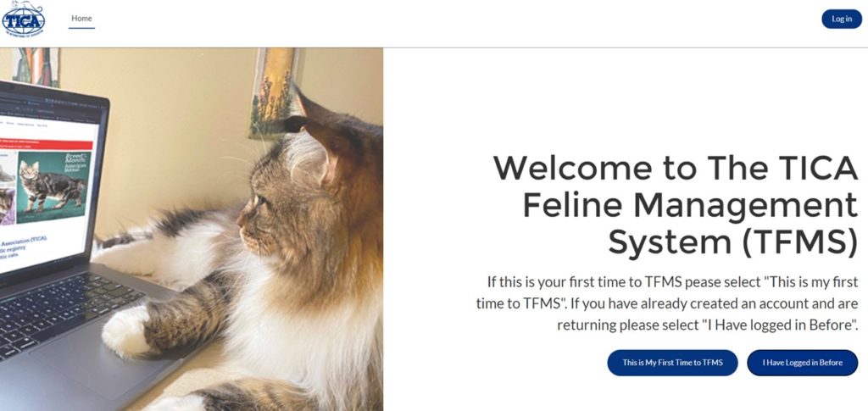Select This is My First Time to TFMS
The width and height of the screenshot is (868, 411).
tap(672, 363)
